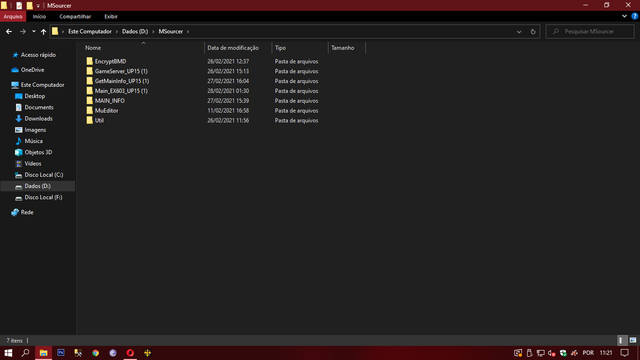Select the MuEditor folder icon
640x360 pixels.
coord(89,110)
